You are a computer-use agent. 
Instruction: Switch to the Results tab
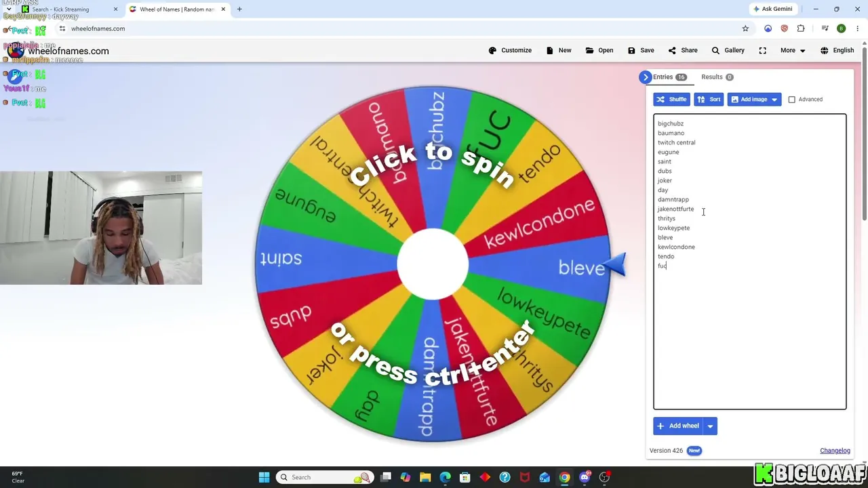(717, 77)
